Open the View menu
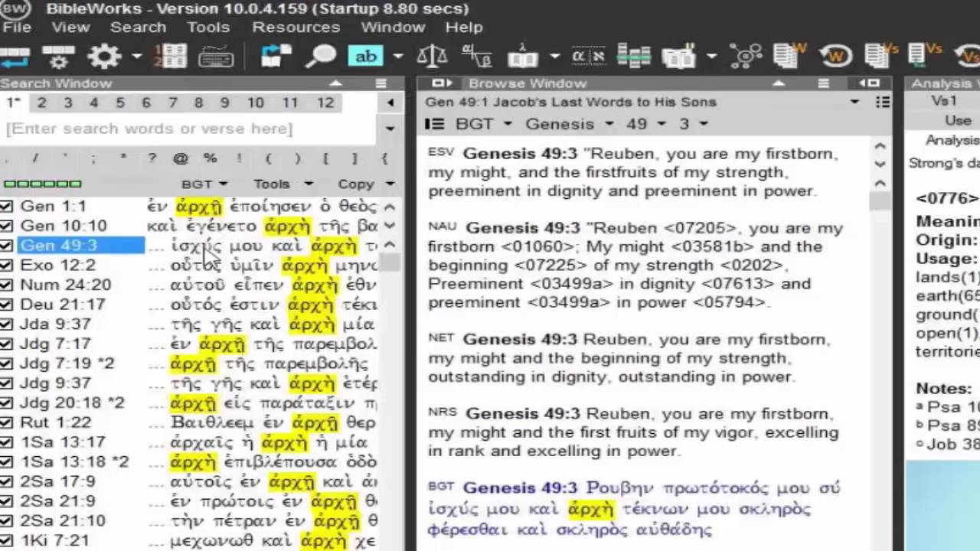 [70, 28]
